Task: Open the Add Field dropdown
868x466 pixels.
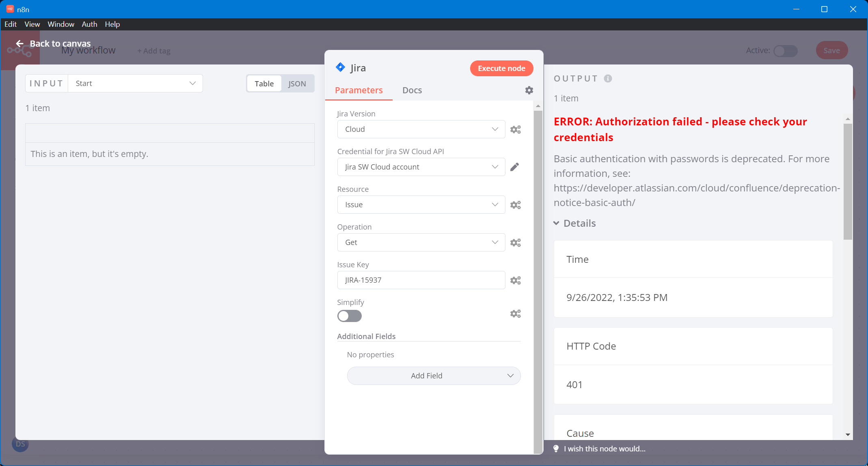Action: (x=433, y=376)
